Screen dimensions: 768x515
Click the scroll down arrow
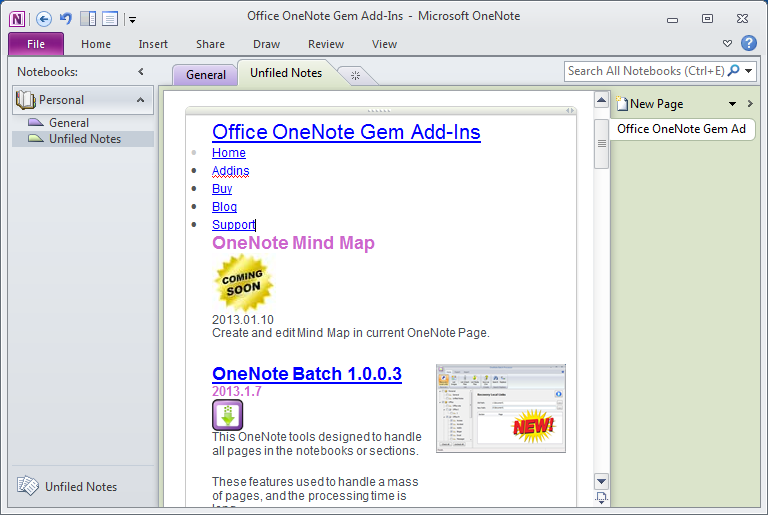tap(601, 481)
